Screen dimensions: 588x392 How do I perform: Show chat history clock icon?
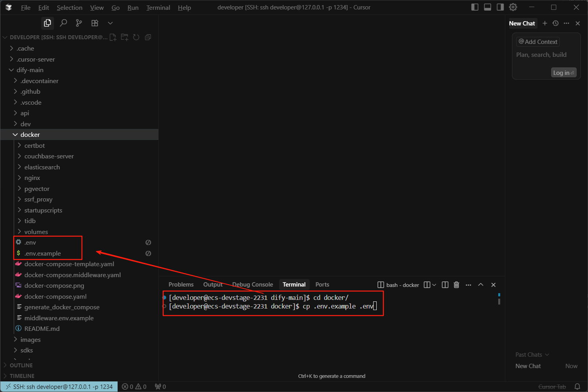pyautogui.click(x=555, y=23)
